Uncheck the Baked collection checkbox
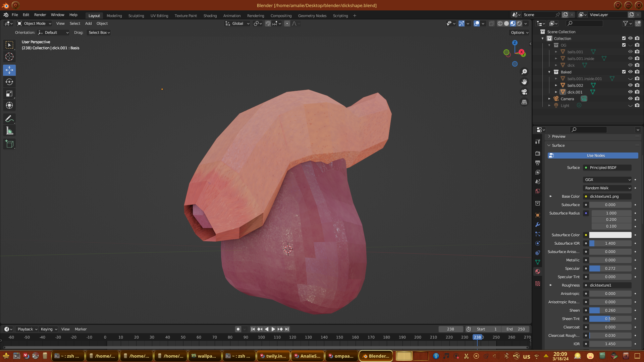 coord(624,72)
